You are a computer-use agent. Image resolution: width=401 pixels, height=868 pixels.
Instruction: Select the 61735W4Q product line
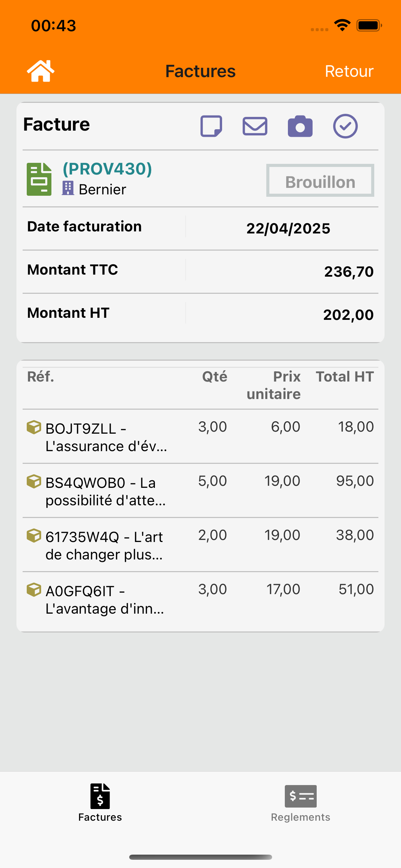pyautogui.click(x=104, y=545)
